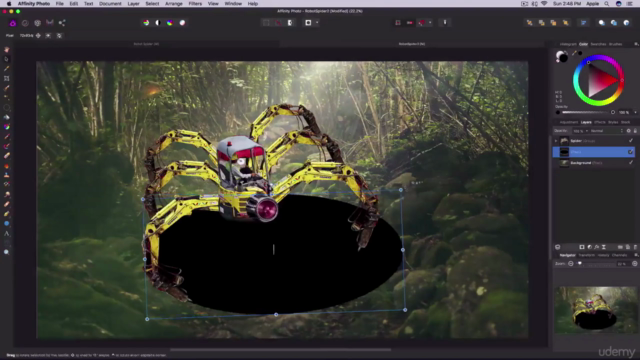Switch to the Liquify persona
Viewport: 640px width, 360px height.
[x=25, y=23]
